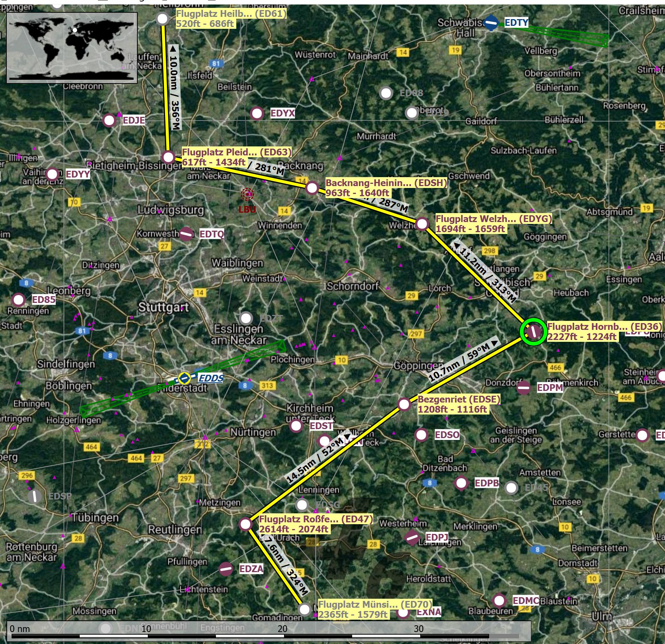Click the EDJE airport symbol

109,121
